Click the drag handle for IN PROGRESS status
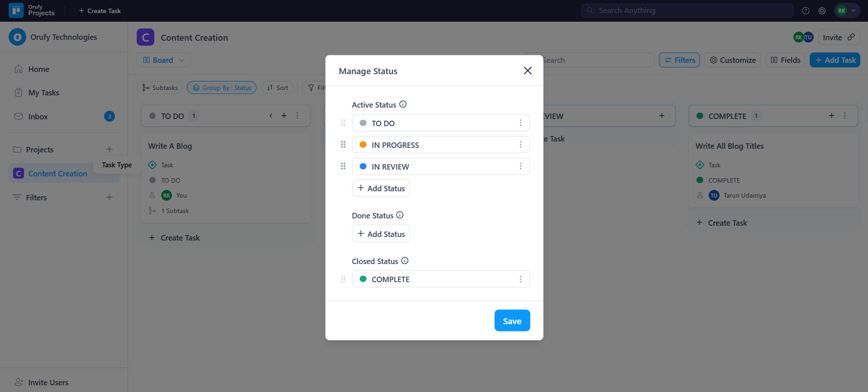 tap(343, 145)
